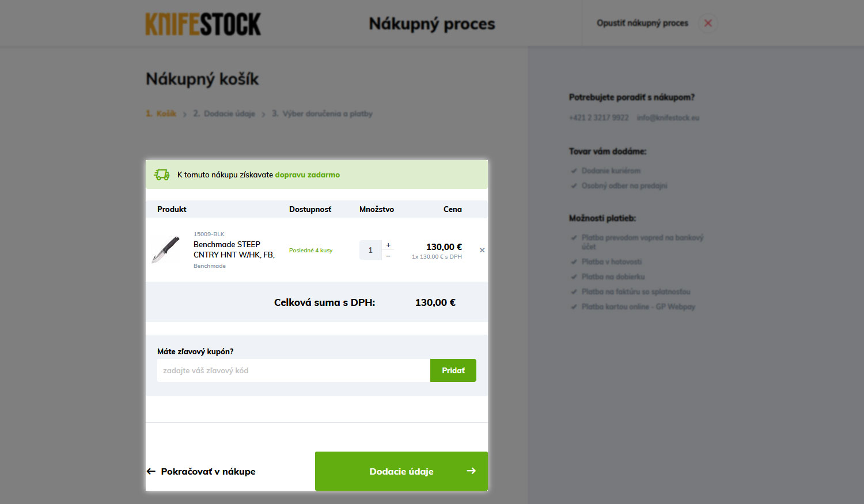Click the free delivery truck icon
Viewport: 864px width, 504px height.
(162, 175)
